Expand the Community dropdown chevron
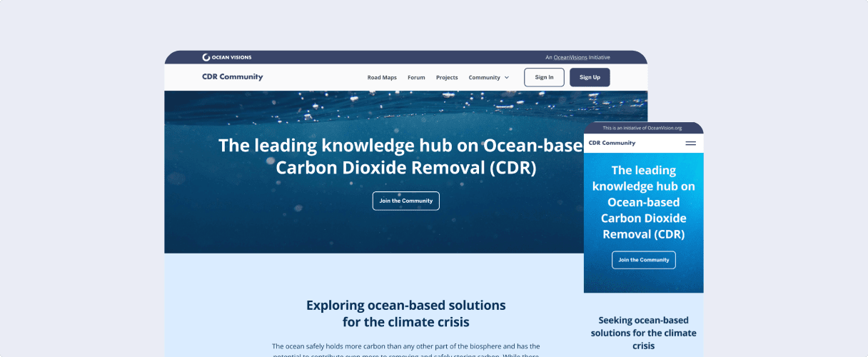Viewport: 868px width, 357px height. (x=507, y=78)
